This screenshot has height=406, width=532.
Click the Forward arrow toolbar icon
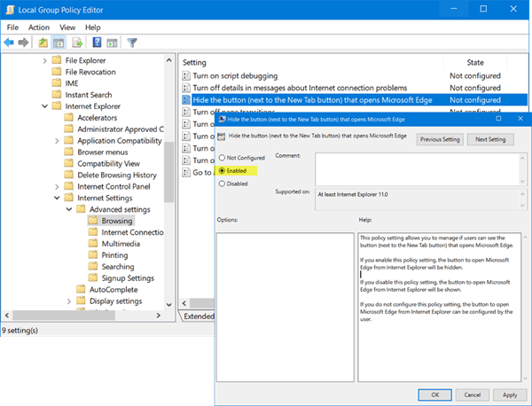tap(23, 43)
